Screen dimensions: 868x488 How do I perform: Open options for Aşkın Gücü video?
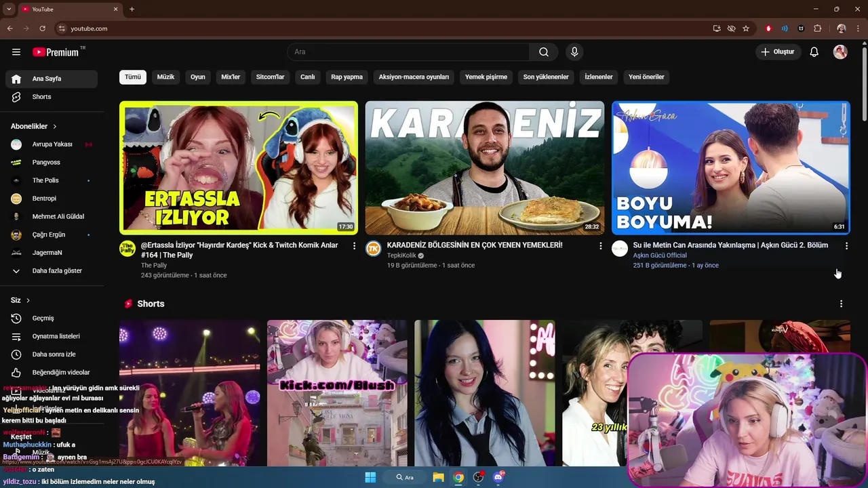[846, 246]
